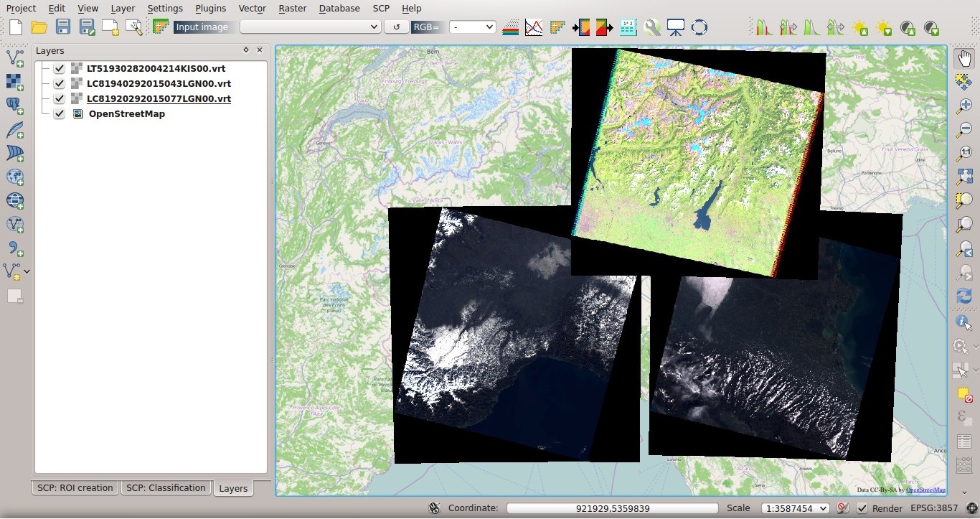Switch to the SCP: ROI creation tab

click(x=74, y=487)
